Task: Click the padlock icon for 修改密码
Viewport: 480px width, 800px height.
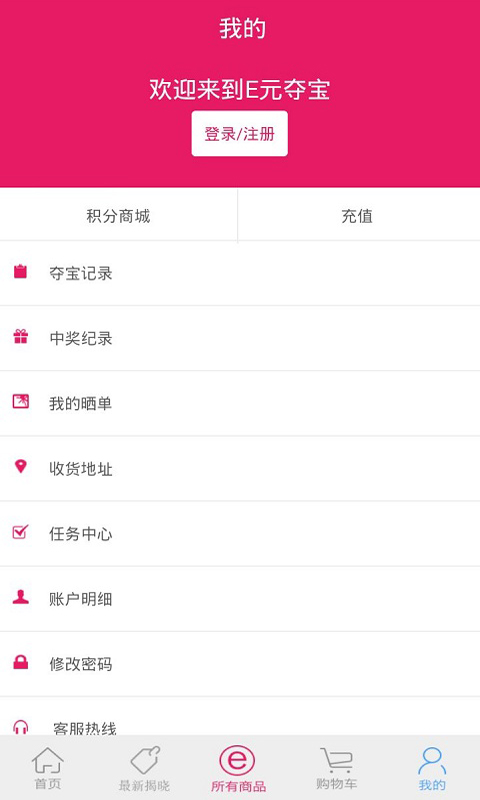Action: [x=20, y=662]
